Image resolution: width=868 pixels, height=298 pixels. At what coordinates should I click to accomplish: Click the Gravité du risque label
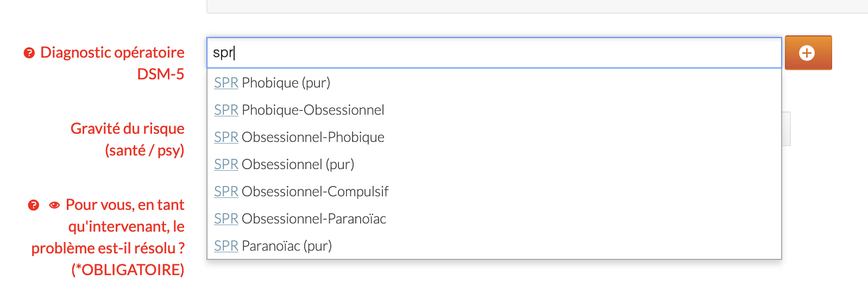point(128,139)
